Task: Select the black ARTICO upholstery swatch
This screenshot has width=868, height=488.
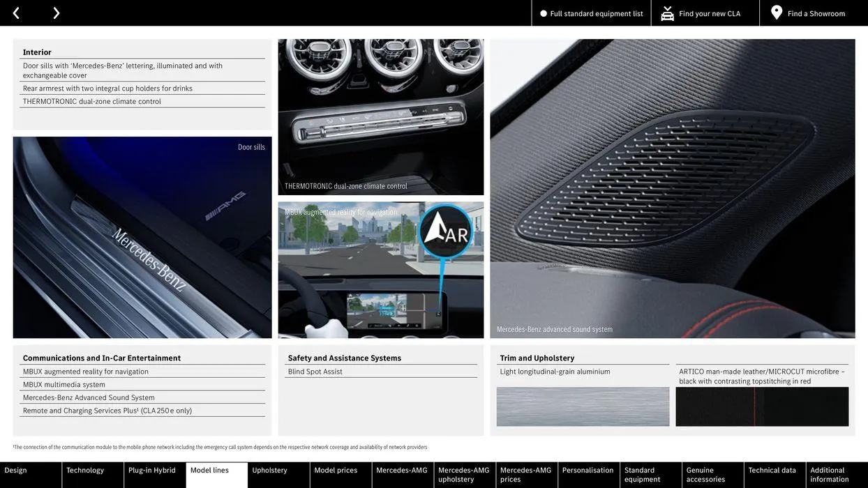Action: 762,406
